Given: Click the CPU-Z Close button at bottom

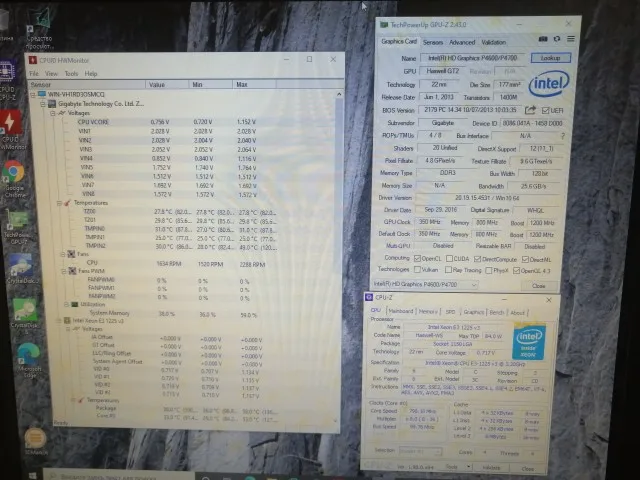Looking at the screenshot, I should [x=527, y=469].
